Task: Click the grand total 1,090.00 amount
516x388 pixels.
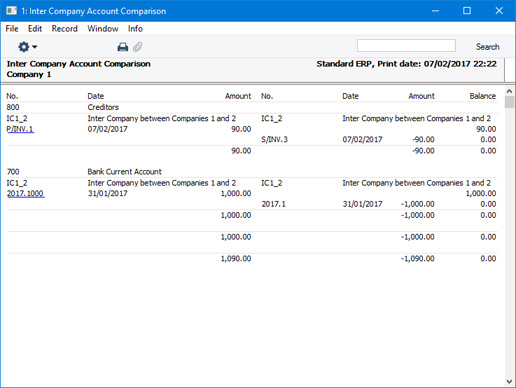Action: click(x=236, y=258)
